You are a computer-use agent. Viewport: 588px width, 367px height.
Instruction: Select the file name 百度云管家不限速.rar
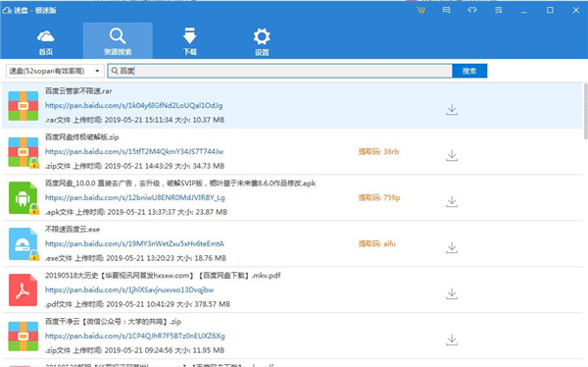(78, 91)
